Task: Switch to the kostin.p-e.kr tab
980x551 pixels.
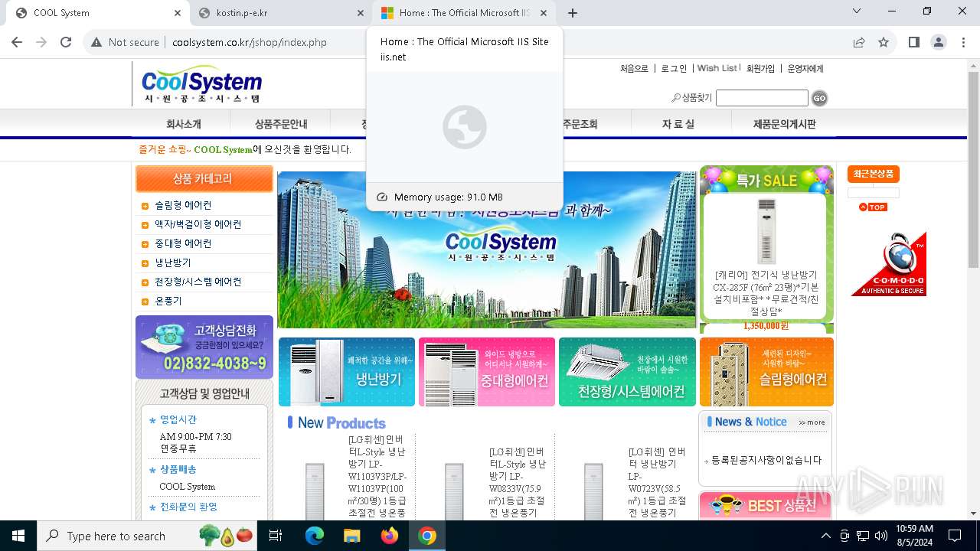Action: click(280, 13)
